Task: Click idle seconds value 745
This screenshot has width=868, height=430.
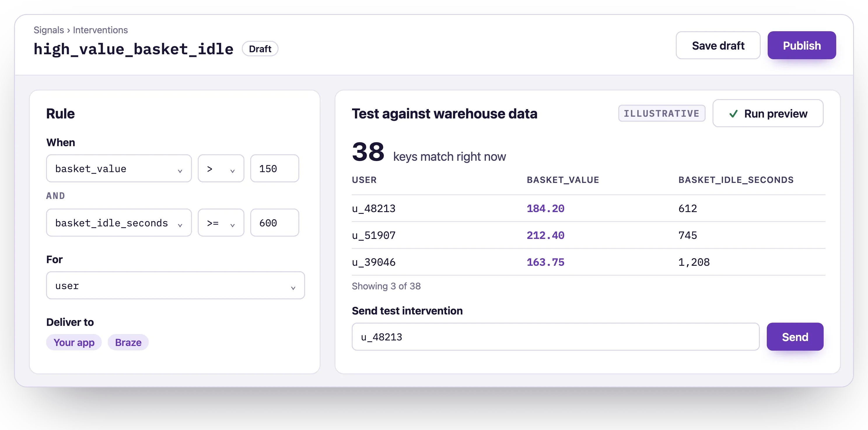Action: pos(688,235)
